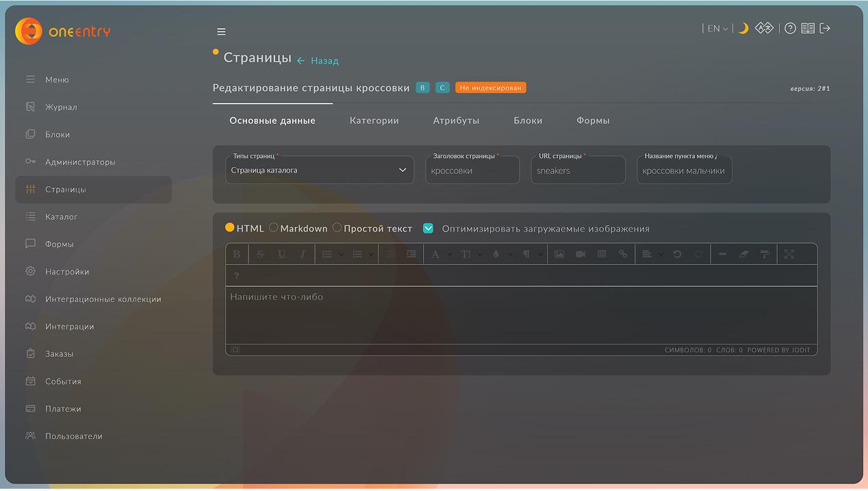This screenshot has height=491, width=868.
Task: Decrease indent in the editor toolbar
Action: [390, 254]
